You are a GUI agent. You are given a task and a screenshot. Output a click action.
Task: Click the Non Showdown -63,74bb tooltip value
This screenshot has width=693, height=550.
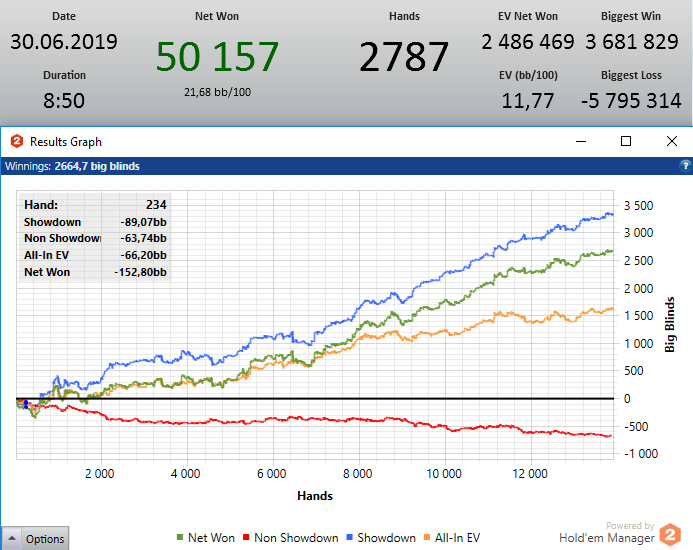click(144, 238)
